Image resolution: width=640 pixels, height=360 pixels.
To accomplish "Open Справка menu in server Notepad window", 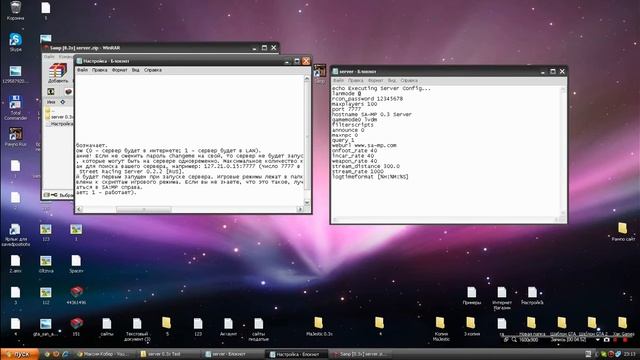I will tap(409, 81).
